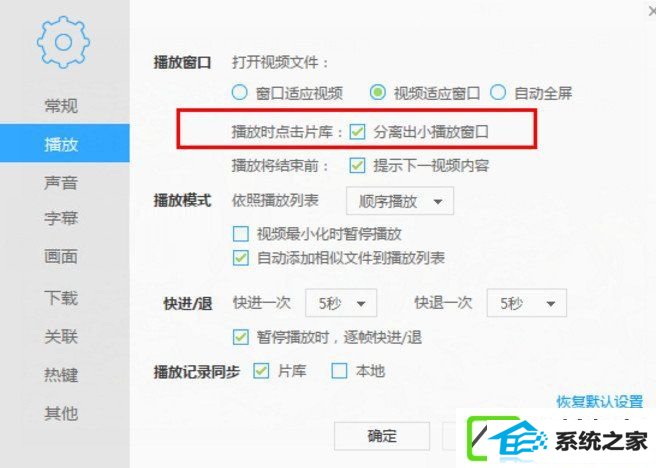
Task: Select 视频适应窗口 radio button
Action: pyautogui.click(x=377, y=92)
